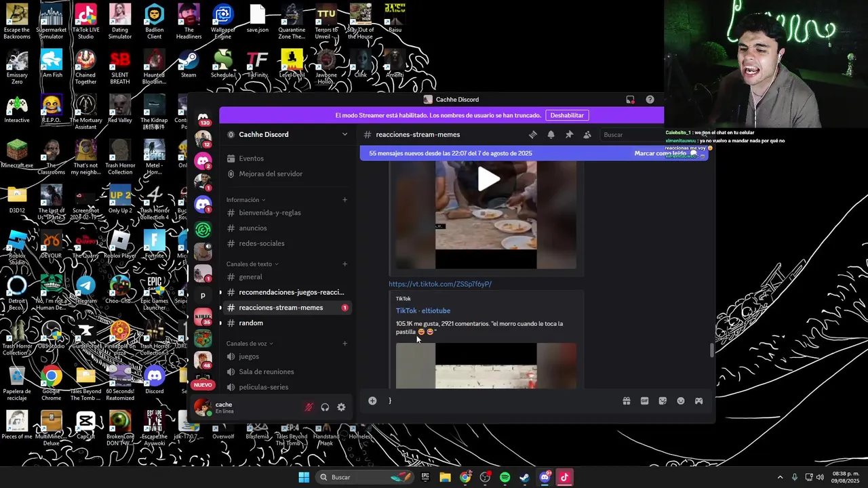Add channel to Canales de texto
868x488 pixels.
[x=344, y=264]
